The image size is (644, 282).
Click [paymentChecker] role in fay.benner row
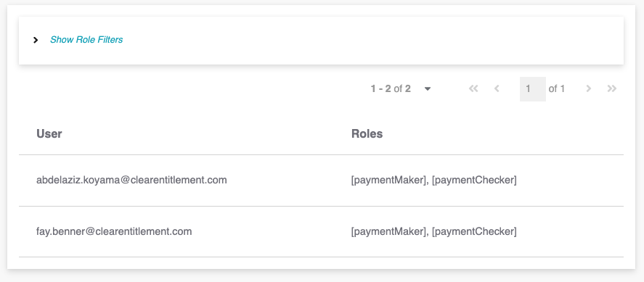click(474, 231)
